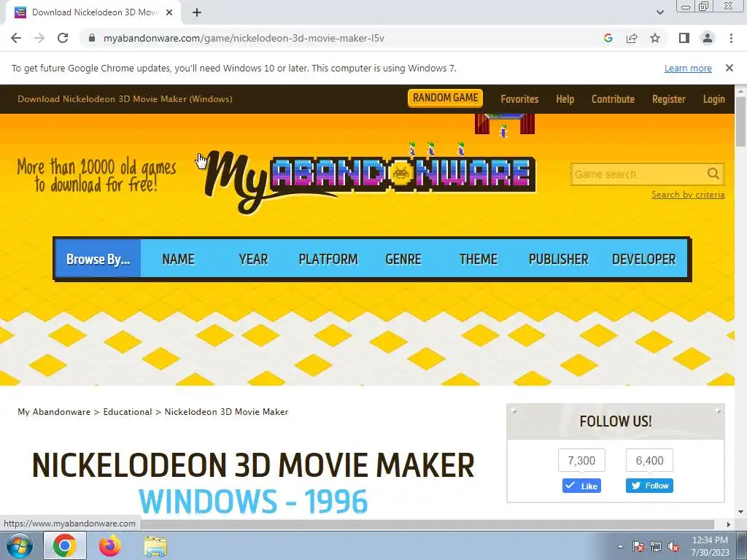Click the magnifier icon in Game search

tap(713, 174)
